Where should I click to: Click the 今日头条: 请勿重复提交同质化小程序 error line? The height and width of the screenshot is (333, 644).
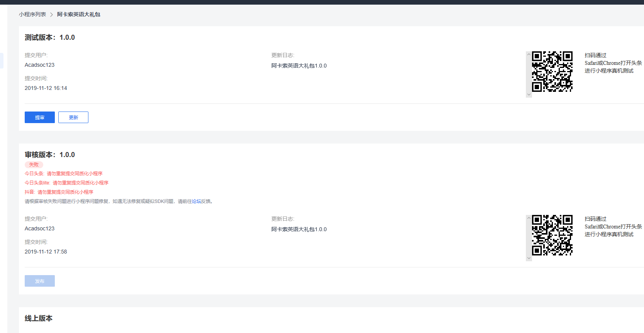click(x=64, y=174)
